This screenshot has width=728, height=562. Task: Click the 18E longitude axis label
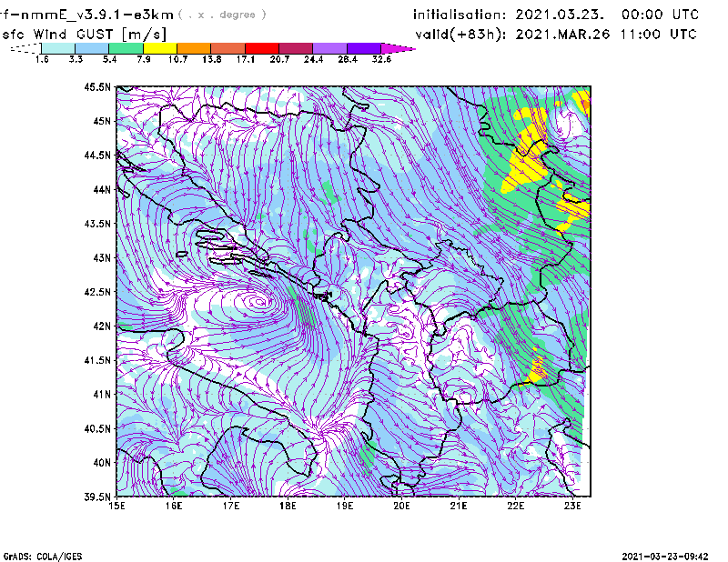(x=288, y=505)
